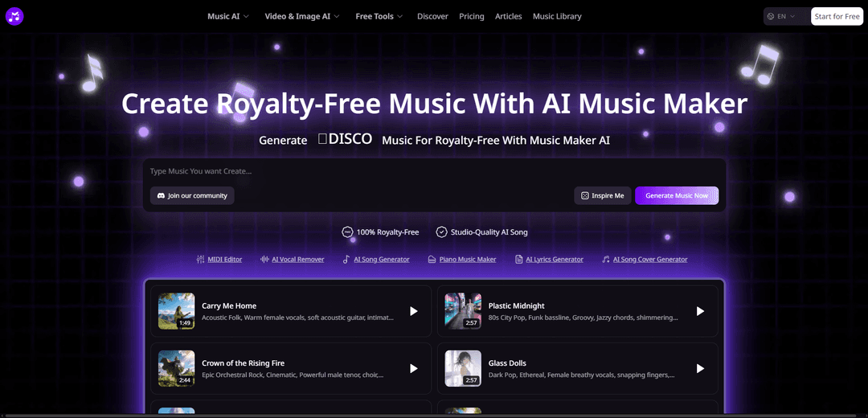
Task: Open the AI Song Generator link
Action: coord(382,259)
